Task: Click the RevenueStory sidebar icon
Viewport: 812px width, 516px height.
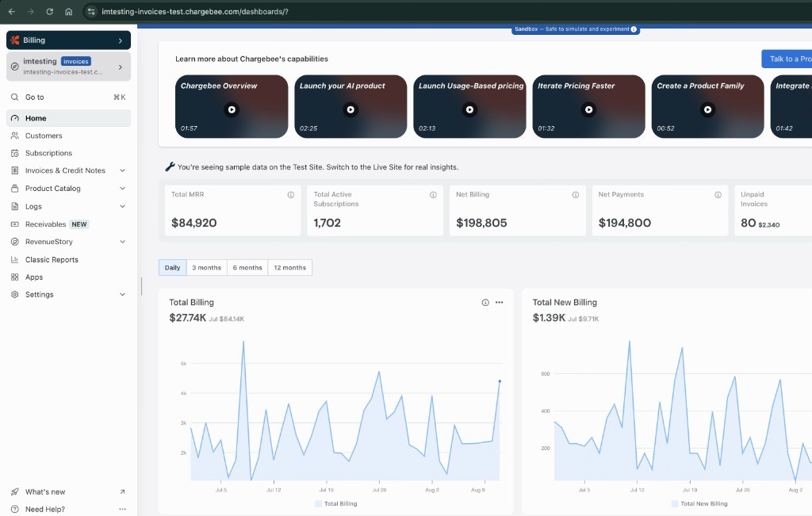Action: pyautogui.click(x=14, y=242)
